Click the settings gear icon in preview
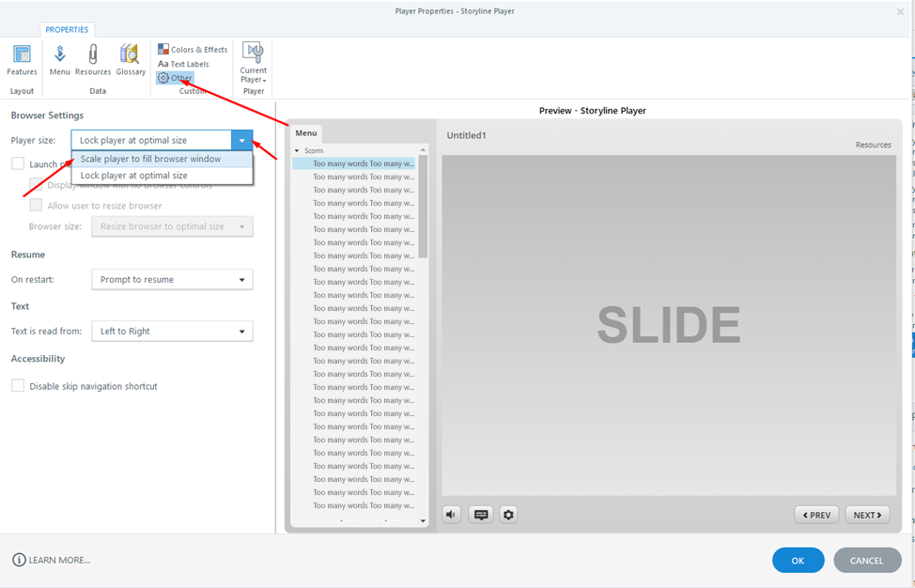 tap(508, 515)
